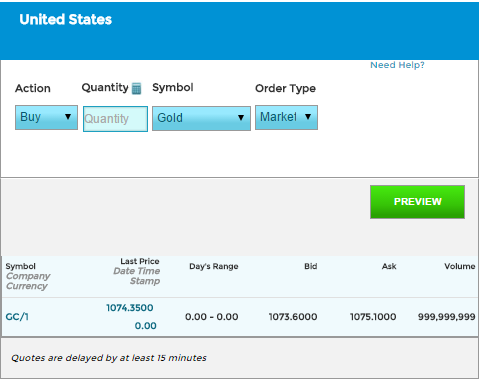Click the bid value 1073.6000
Image resolution: width=480 pixels, height=381 pixels.
(293, 317)
